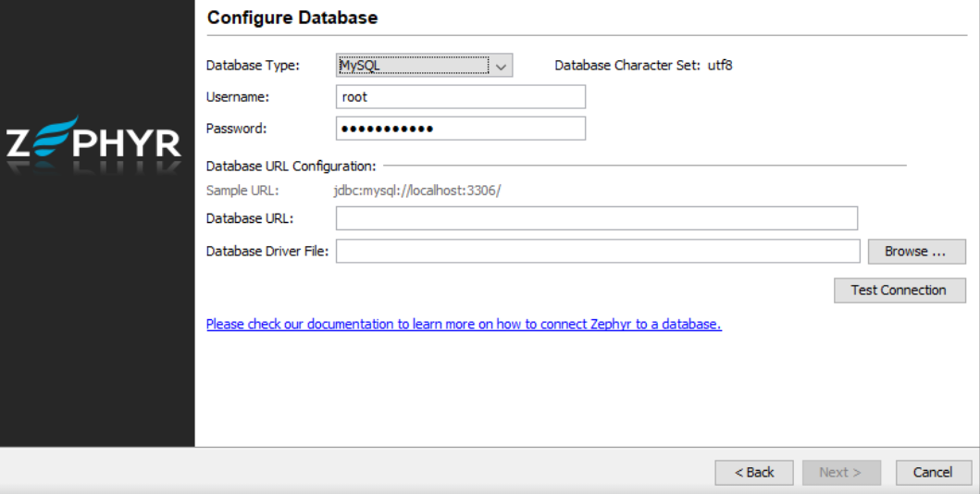Click the Database URL Configuration section label
The height and width of the screenshot is (494, 980).
tap(291, 167)
